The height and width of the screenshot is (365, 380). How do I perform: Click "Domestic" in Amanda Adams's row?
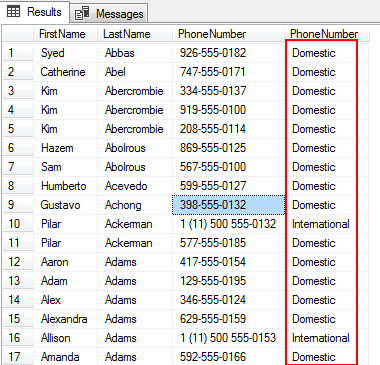[x=327, y=357]
